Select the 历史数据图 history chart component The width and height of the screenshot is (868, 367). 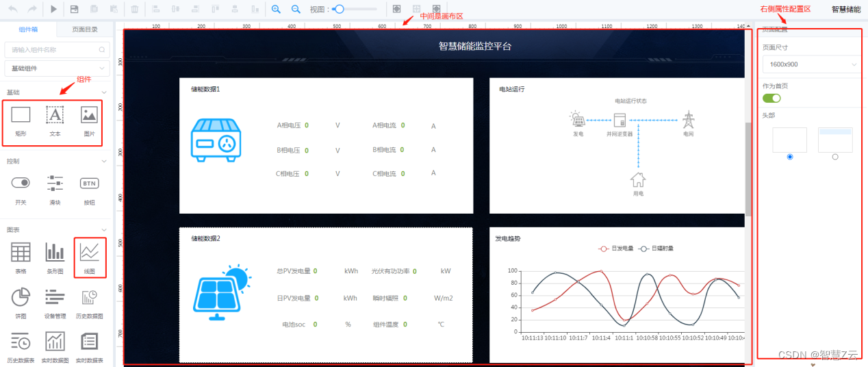[89, 303]
